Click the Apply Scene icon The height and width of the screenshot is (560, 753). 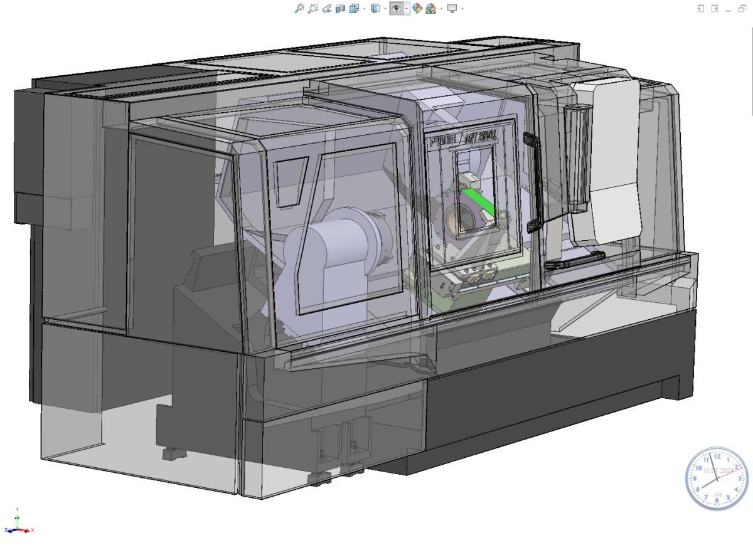430,8
